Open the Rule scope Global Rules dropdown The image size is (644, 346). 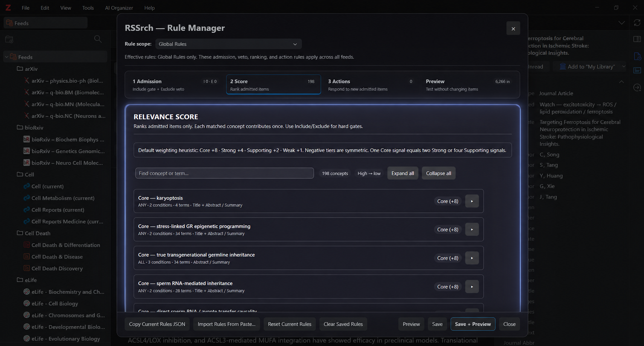click(x=228, y=44)
